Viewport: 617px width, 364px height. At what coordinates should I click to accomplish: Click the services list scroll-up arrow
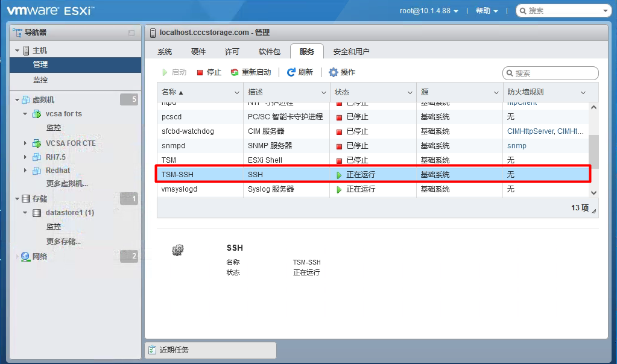click(x=594, y=107)
